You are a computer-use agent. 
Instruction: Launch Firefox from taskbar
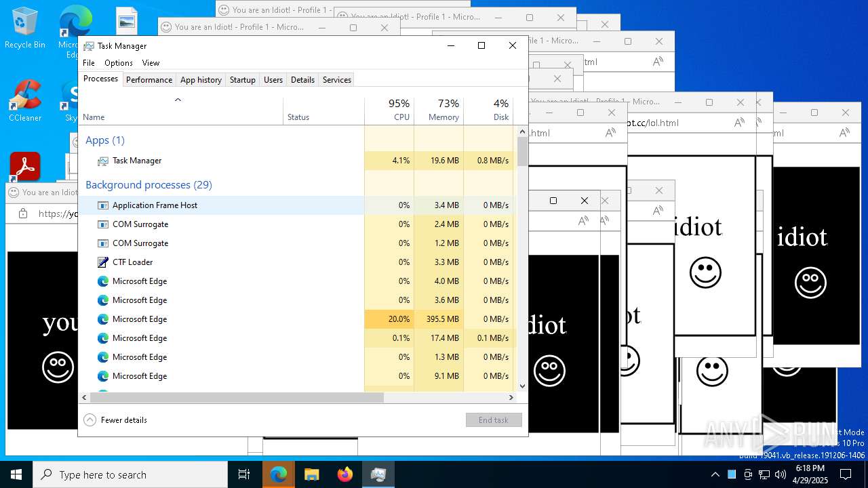pos(344,474)
